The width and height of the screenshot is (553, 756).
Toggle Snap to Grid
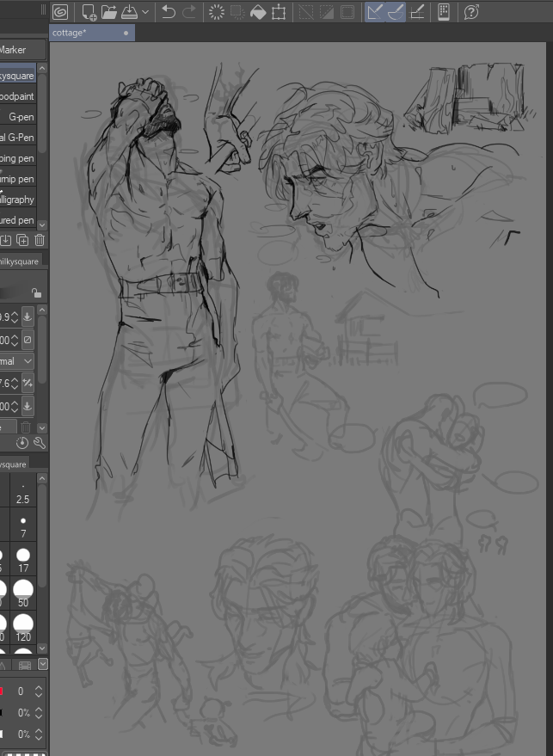pyautogui.click(x=417, y=12)
